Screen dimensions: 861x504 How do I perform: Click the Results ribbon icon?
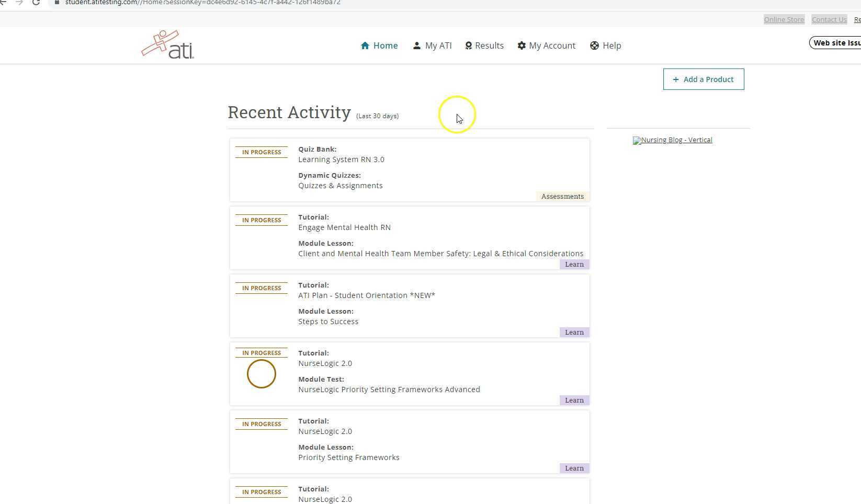click(x=469, y=45)
